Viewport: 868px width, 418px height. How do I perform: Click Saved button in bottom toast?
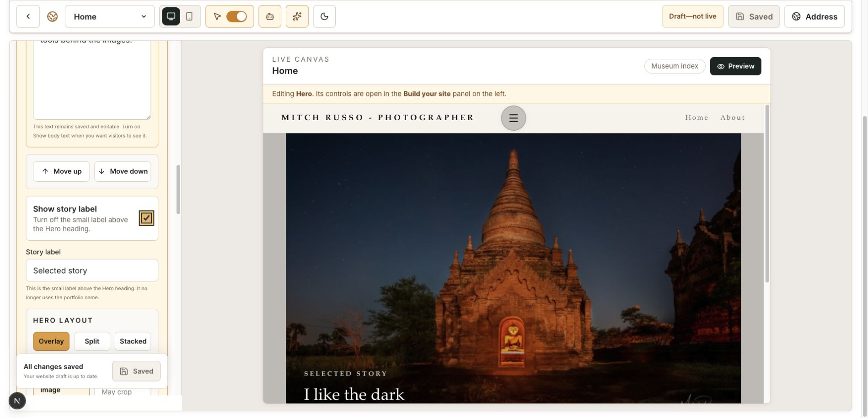(136, 371)
